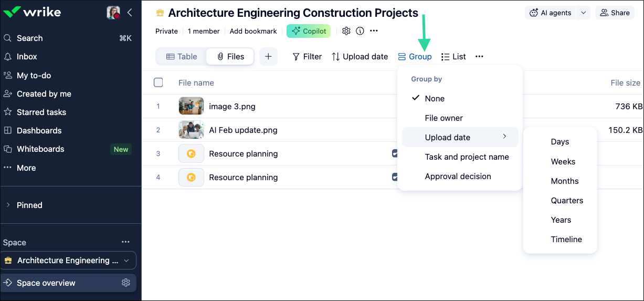Open the space info icon
Viewport: 644px width, 301px height.
tap(360, 31)
